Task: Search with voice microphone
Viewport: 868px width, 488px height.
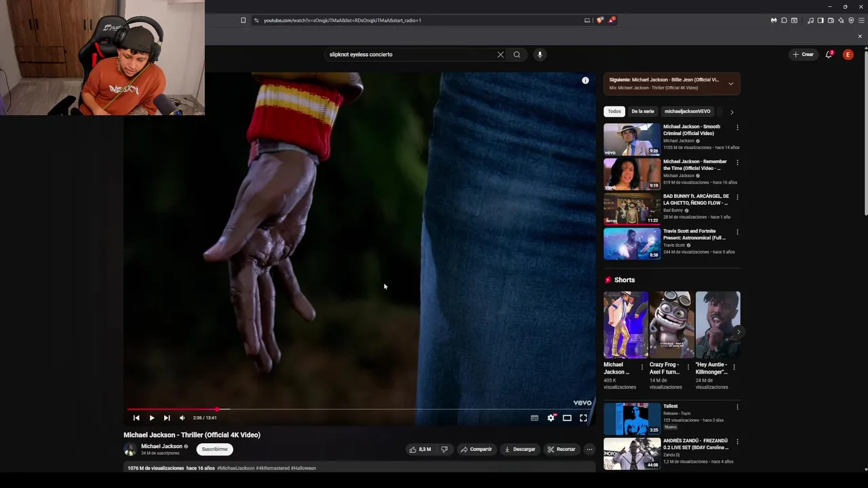Action: tap(540, 54)
